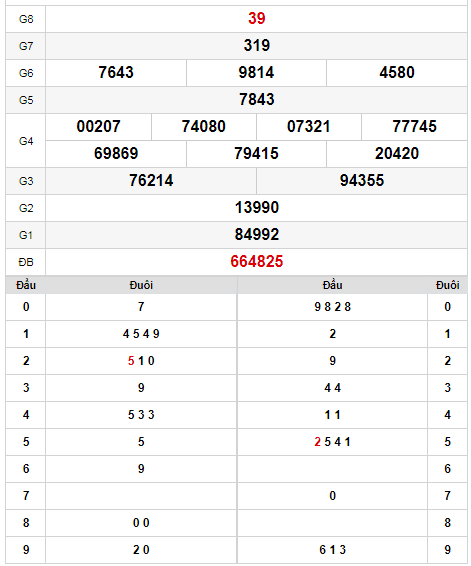The width and height of the screenshot is (471, 566).
Task: Select G4 number 77745
Action: pyautogui.click(x=414, y=127)
